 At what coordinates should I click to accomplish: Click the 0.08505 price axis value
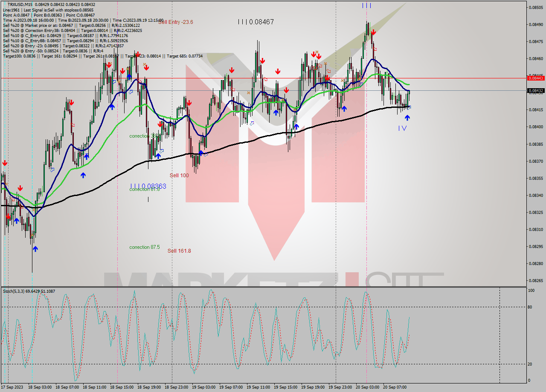pos(536,7)
